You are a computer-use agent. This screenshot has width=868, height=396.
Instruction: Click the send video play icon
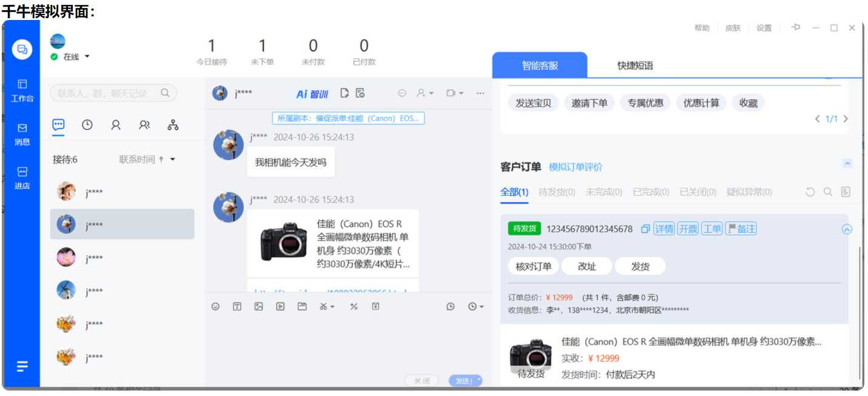[280, 306]
